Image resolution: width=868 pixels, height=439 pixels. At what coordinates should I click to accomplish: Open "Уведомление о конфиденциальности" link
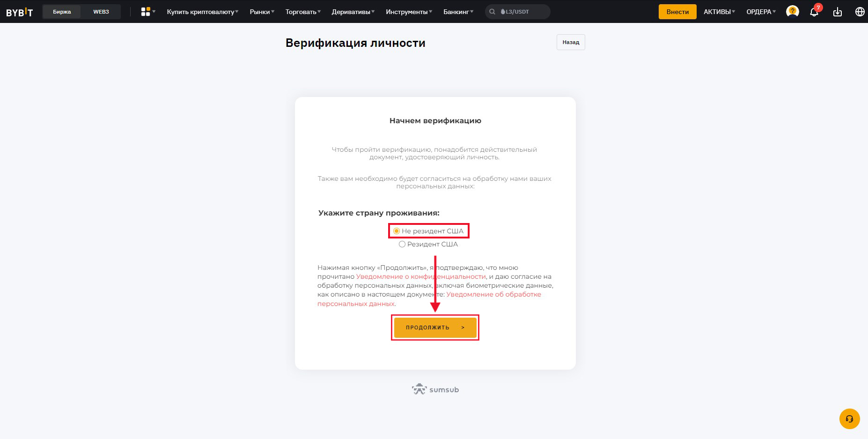pos(421,276)
